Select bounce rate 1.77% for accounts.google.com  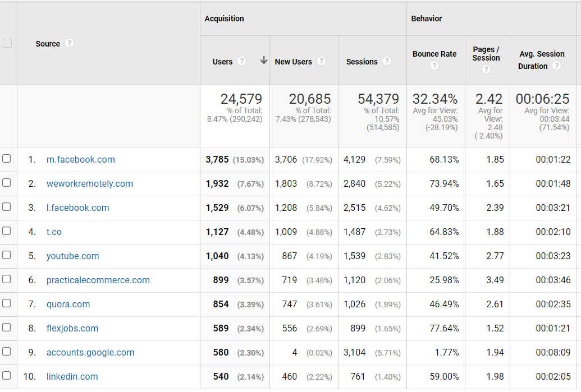[446, 352]
